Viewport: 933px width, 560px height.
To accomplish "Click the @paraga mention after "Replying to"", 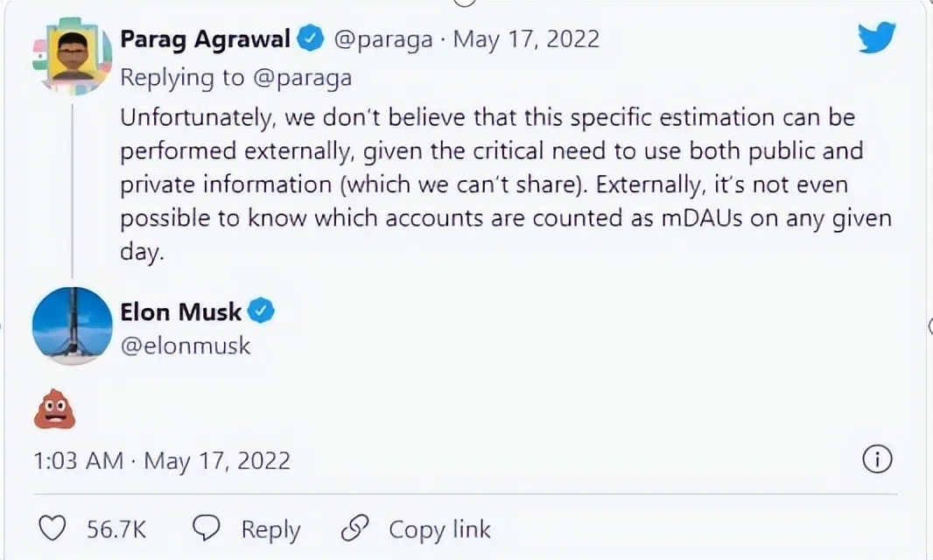I will 301,78.
